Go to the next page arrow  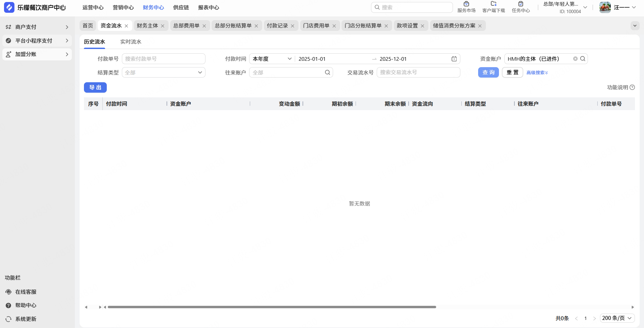(x=594, y=318)
